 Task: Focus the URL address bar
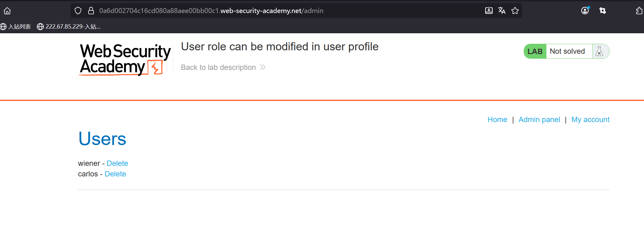(280, 11)
